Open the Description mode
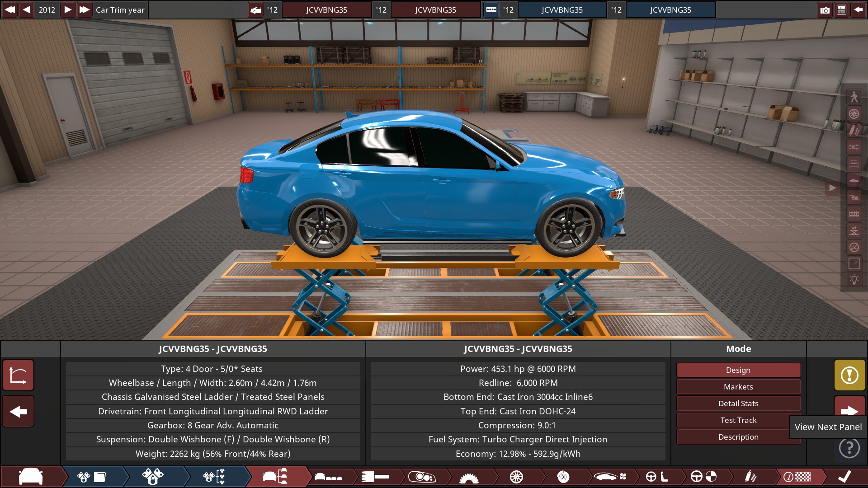 [738, 437]
